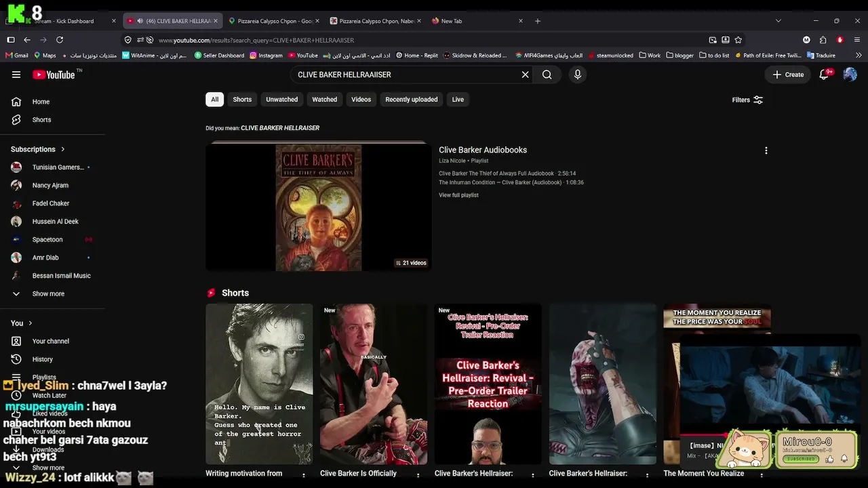Open the Instagram bookmark
This screenshot has height=488, width=868.
(x=266, y=56)
